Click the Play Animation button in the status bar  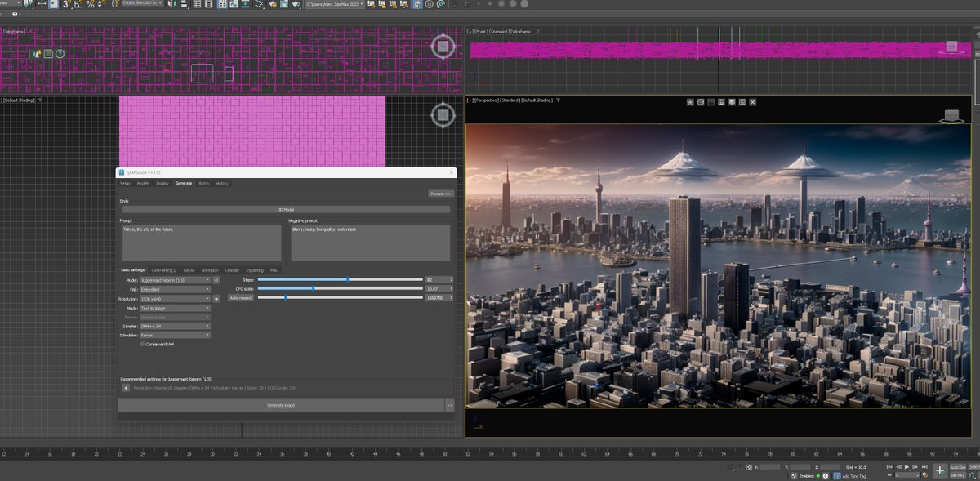click(907, 466)
